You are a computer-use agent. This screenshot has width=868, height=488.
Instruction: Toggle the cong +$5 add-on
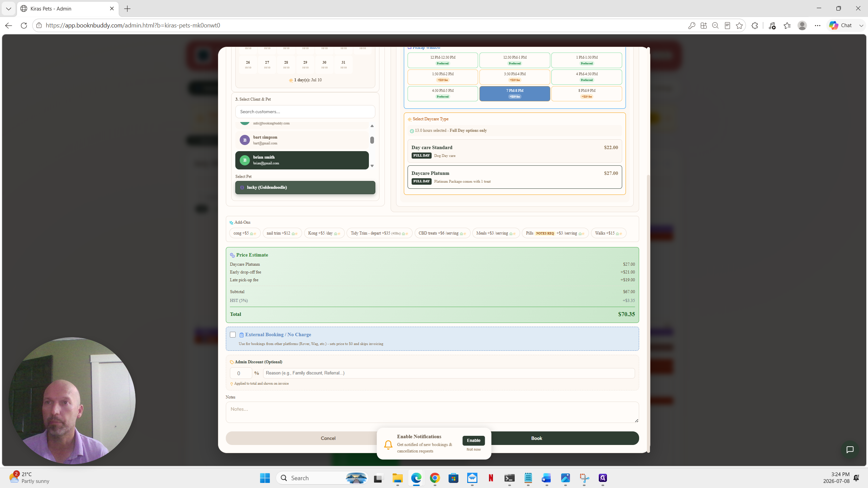[245, 233]
